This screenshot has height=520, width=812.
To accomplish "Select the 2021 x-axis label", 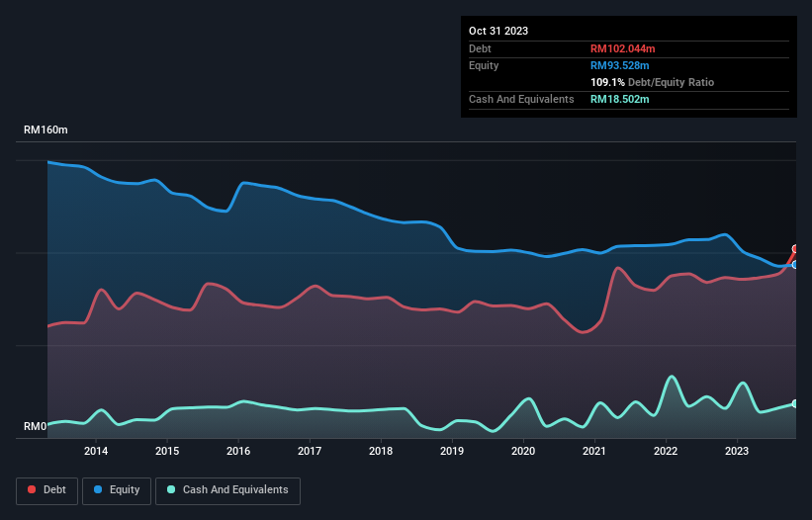I will tap(594, 451).
